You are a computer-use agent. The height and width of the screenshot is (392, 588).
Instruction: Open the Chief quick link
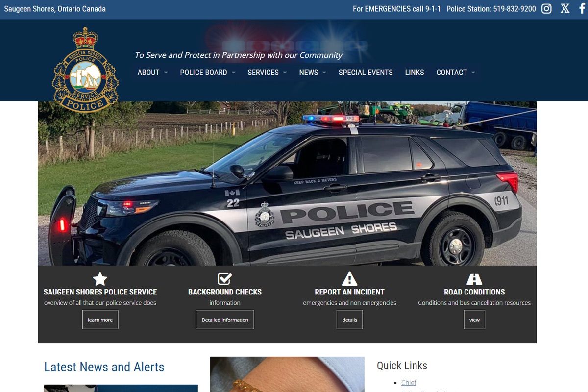(x=409, y=382)
